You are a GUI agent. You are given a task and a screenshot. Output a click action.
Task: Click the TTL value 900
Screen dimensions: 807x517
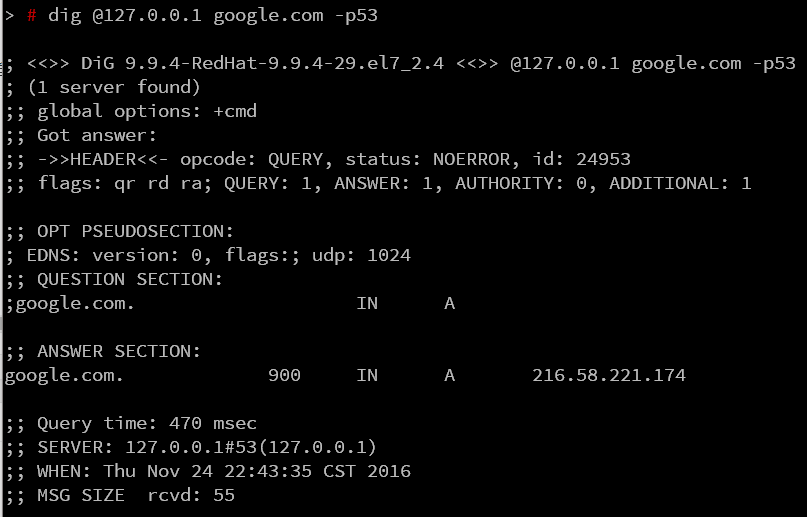[284, 375]
